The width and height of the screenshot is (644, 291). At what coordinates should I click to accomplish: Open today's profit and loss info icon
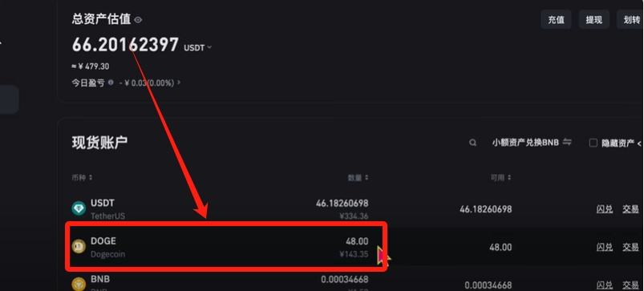point(111,83)
